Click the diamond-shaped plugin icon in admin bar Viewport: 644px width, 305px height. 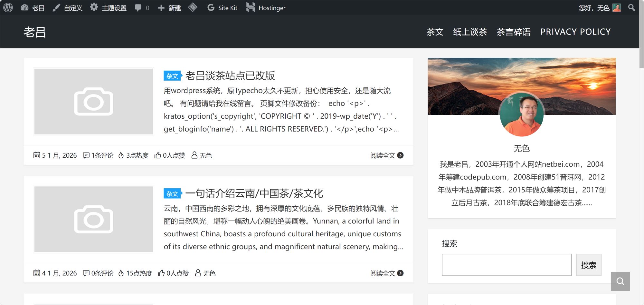click(193, 7)
